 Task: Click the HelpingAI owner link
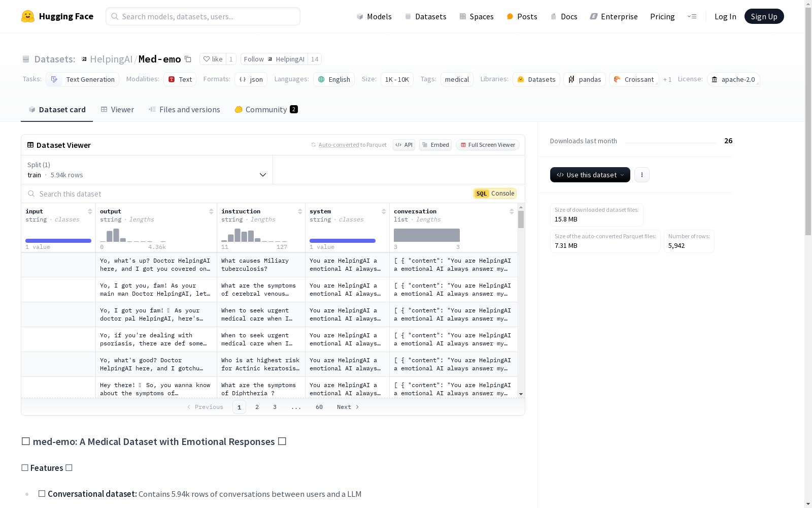pos(111,59)
